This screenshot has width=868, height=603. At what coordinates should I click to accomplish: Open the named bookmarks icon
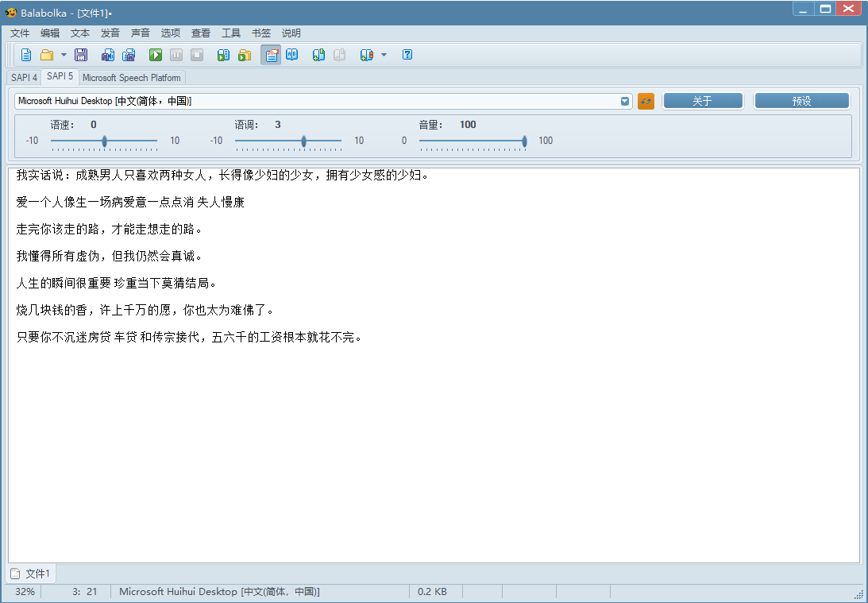366,55
